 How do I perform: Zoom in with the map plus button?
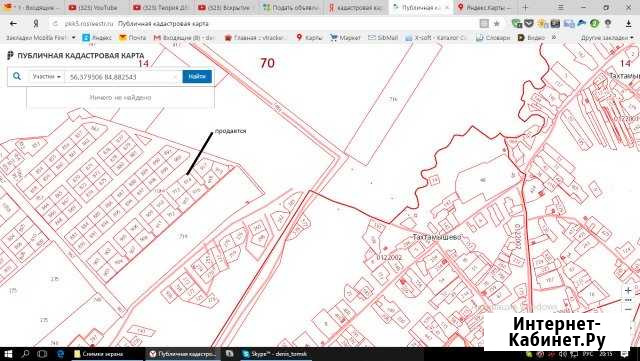tap(628, 291)
